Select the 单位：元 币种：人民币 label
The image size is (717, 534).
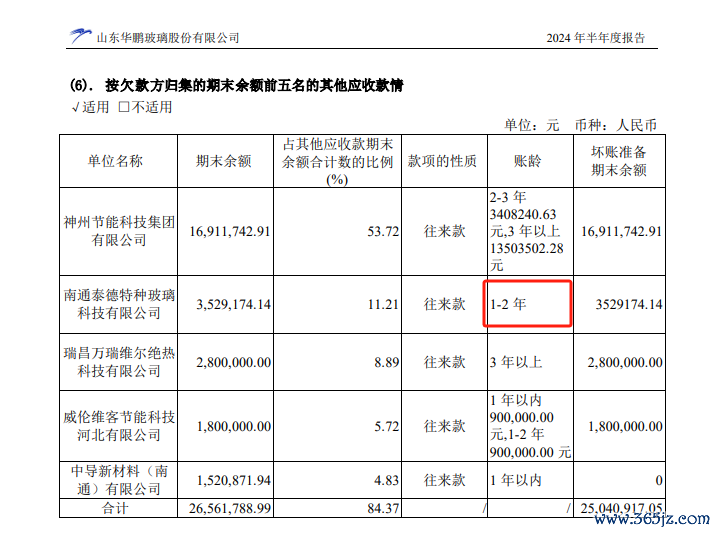coord(580,125)
